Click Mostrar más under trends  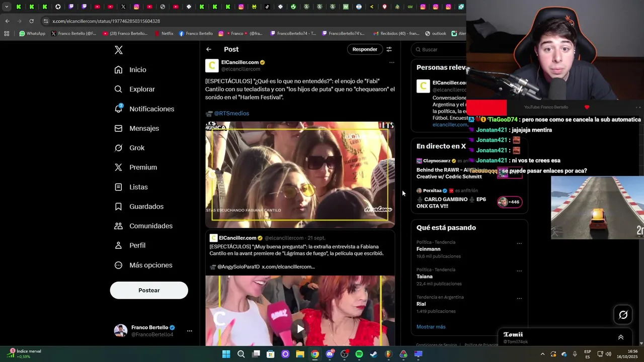(x=431, y=327)
